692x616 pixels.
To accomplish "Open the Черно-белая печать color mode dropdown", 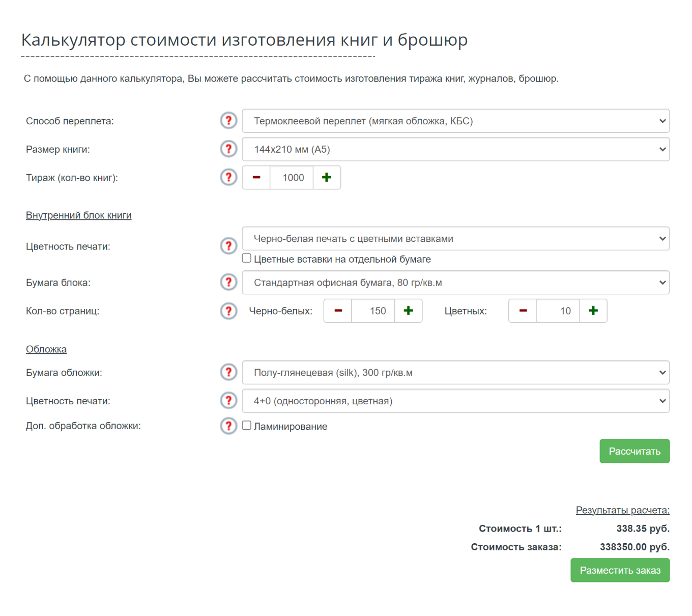I will coord(455,239).
